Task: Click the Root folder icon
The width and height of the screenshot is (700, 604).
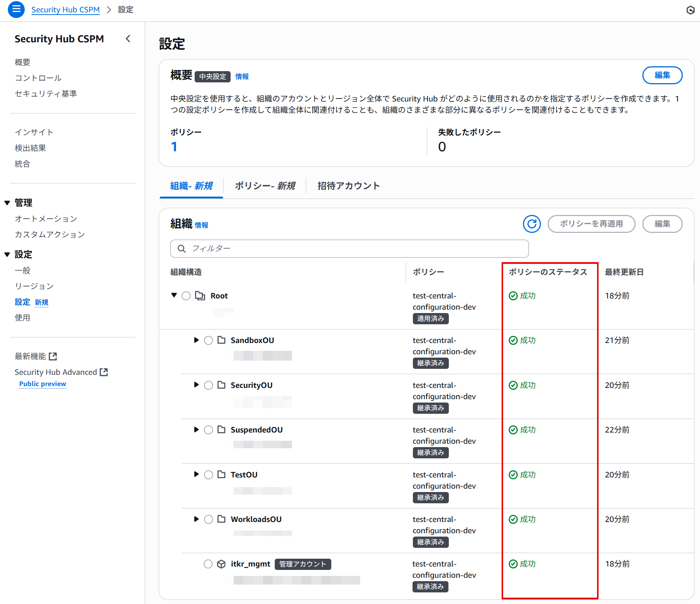Action: (x=200, y=296)
